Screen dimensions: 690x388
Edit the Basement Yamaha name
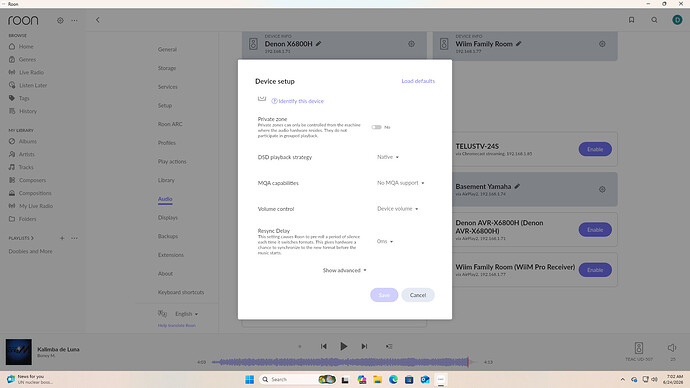pyautogui.click(x=518, y=186)
